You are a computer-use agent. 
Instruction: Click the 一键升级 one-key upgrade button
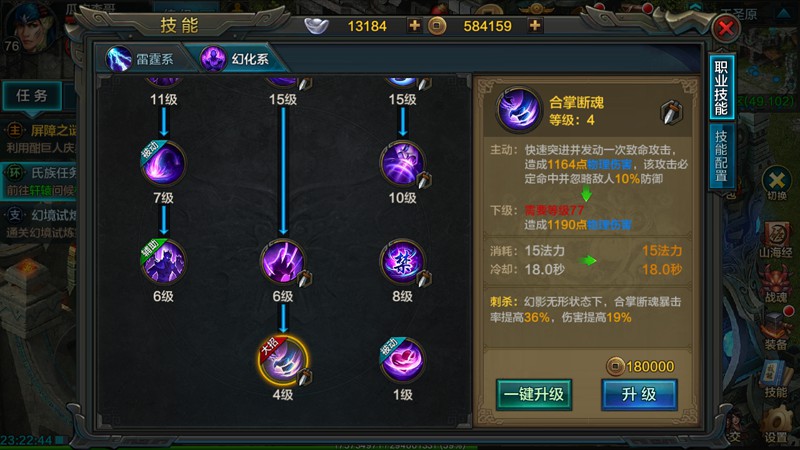[534, 394]
